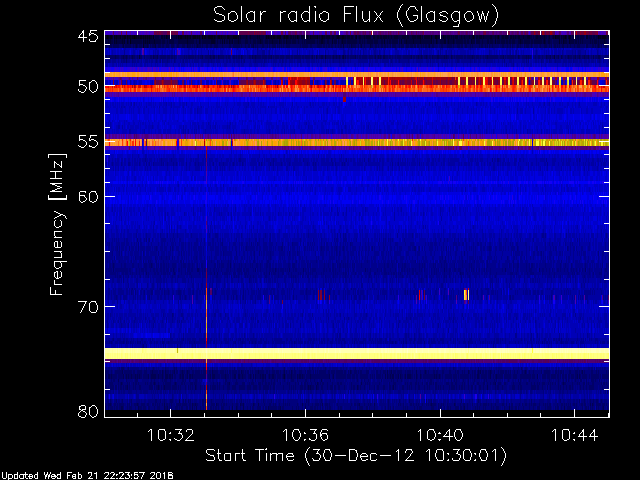Click the "Updated Wed Feb 21 22:23:57 2018" timestamp
This screenshot has height=480, width=640.
click(87, 476)
